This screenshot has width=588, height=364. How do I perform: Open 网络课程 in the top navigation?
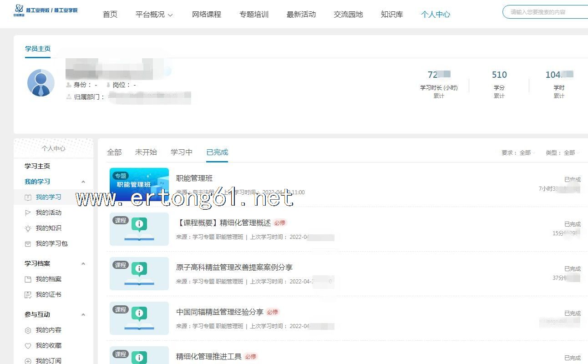[x=207, y=15]
